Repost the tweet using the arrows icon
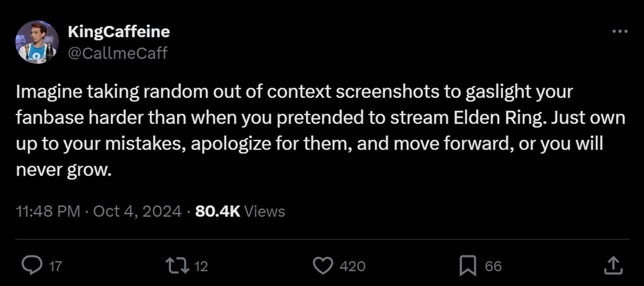The image size is (644, 286). point(177,266)
